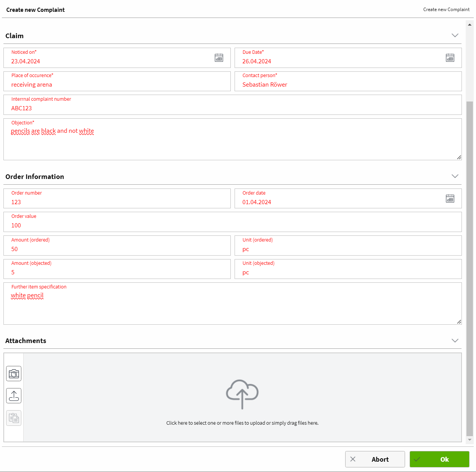The image size is (476, 472).
Task: Click the Due Date field
Action: (x=348, y=58)
